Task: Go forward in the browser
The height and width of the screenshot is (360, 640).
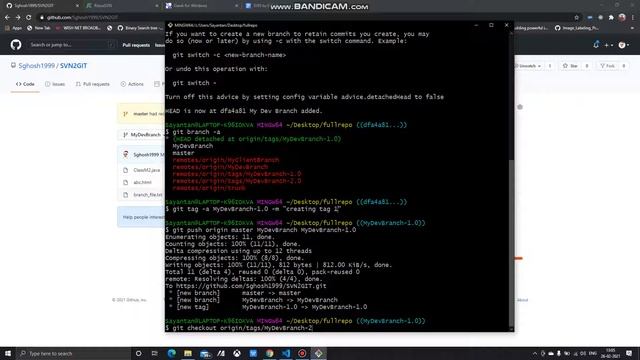Action: [x=18, y=18]
